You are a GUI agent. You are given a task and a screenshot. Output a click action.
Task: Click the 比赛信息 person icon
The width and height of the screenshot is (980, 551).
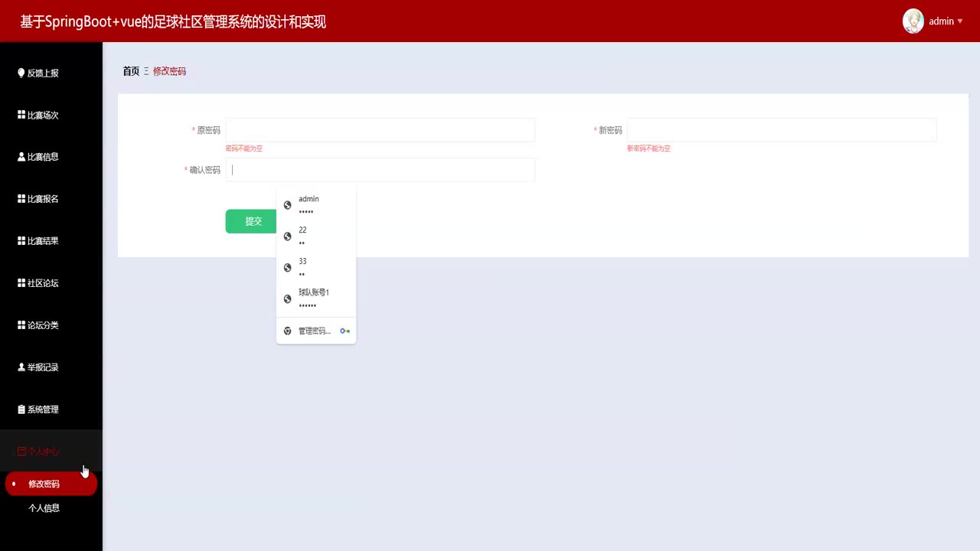21,156
